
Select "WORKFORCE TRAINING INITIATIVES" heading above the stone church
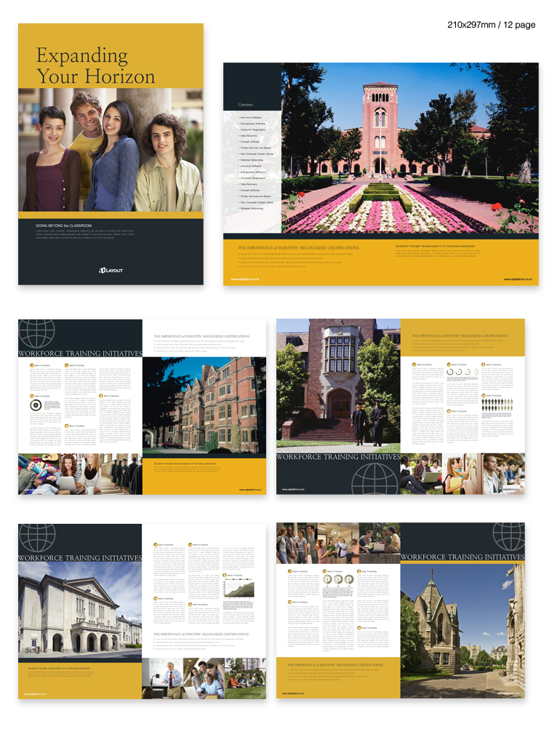tap(463, 557)
